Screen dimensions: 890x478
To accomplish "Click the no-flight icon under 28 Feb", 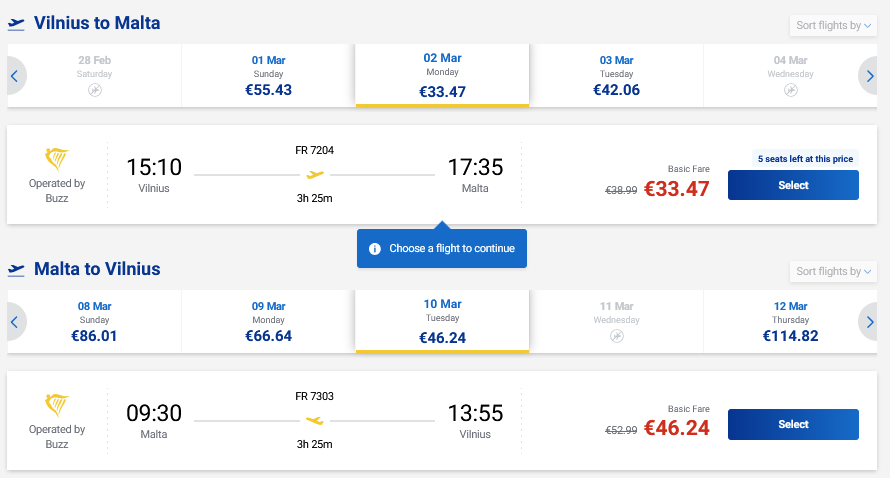I will [x=95, y=90].
